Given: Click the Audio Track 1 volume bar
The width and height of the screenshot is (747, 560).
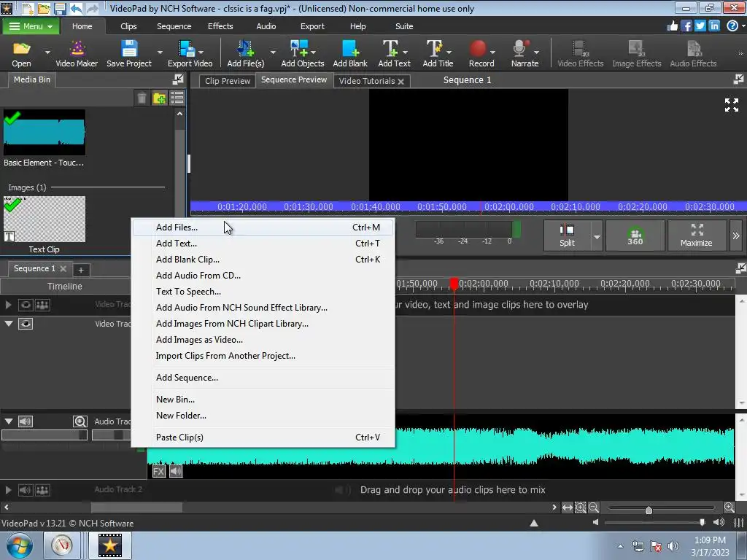Looking at the screenshot, I should click(44, 435).
